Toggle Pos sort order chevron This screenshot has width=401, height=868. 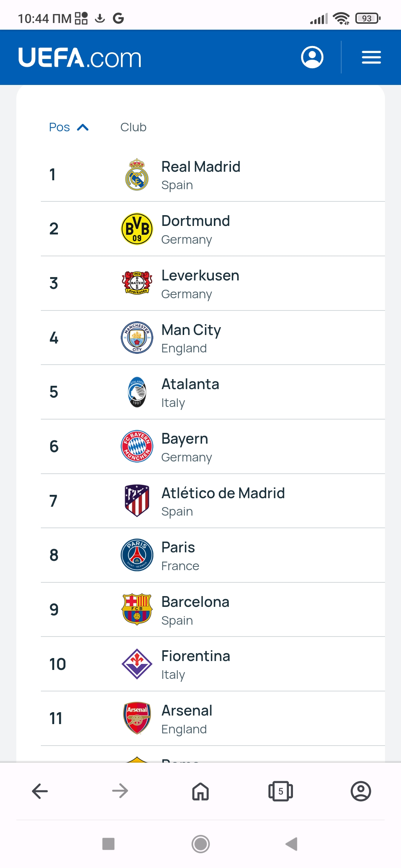(82, 128)
